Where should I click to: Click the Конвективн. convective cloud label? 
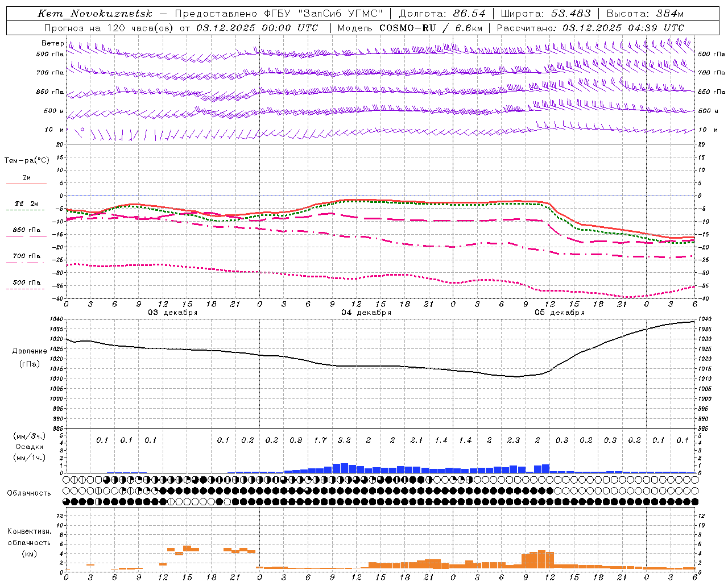(x=29, y=531)
